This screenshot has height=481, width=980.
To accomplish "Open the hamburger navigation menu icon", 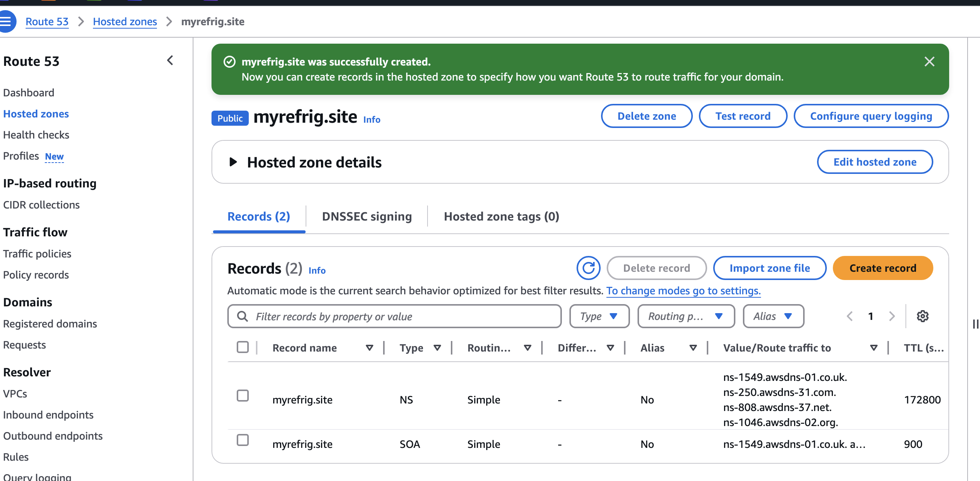I will 5,21.
